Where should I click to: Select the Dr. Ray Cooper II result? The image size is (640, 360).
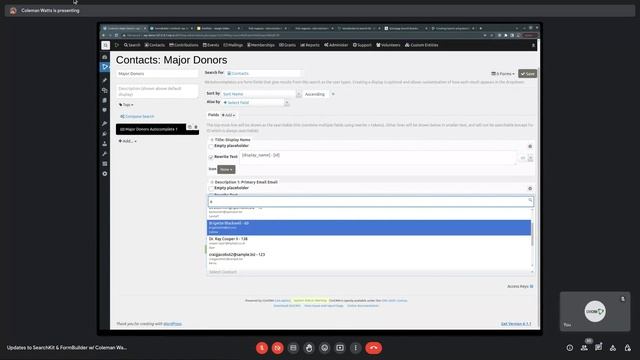[x=369, y=243]
